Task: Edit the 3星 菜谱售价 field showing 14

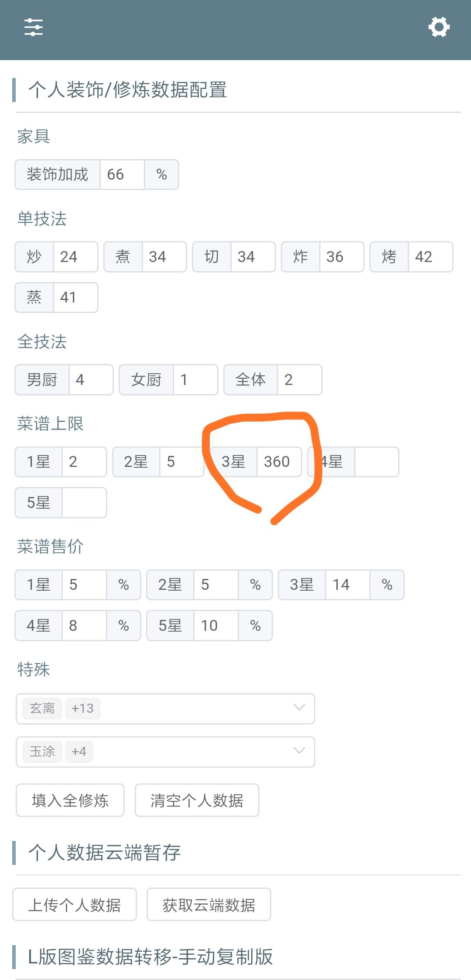Action: [347, 585]
